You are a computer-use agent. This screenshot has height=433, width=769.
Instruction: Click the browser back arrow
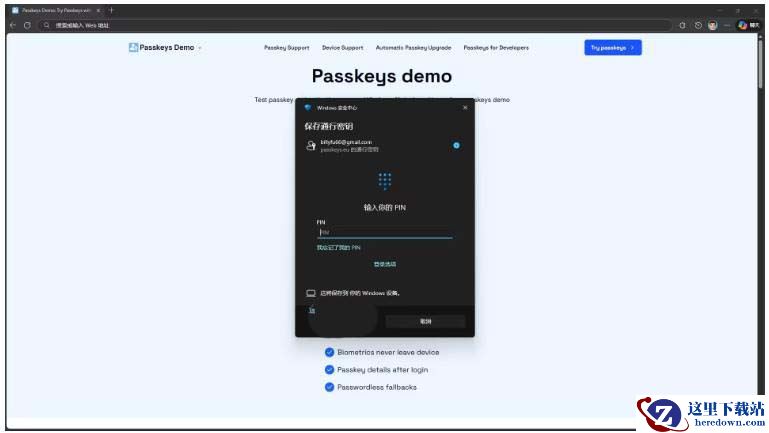click(x=13, y=25)
